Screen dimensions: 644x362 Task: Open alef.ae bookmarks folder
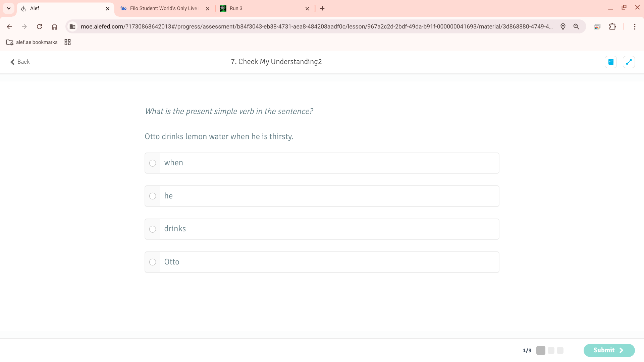pos(32,42)
